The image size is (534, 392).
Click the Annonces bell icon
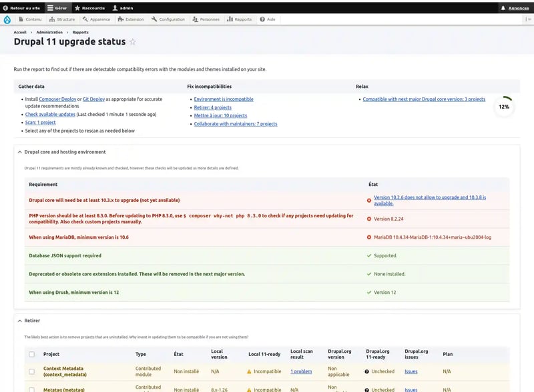tap(503, 8)
